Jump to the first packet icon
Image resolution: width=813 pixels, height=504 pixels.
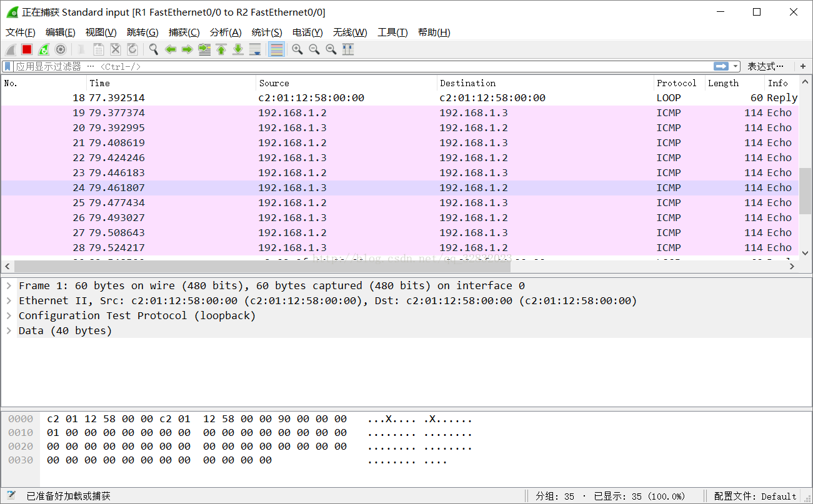point(221,49)
